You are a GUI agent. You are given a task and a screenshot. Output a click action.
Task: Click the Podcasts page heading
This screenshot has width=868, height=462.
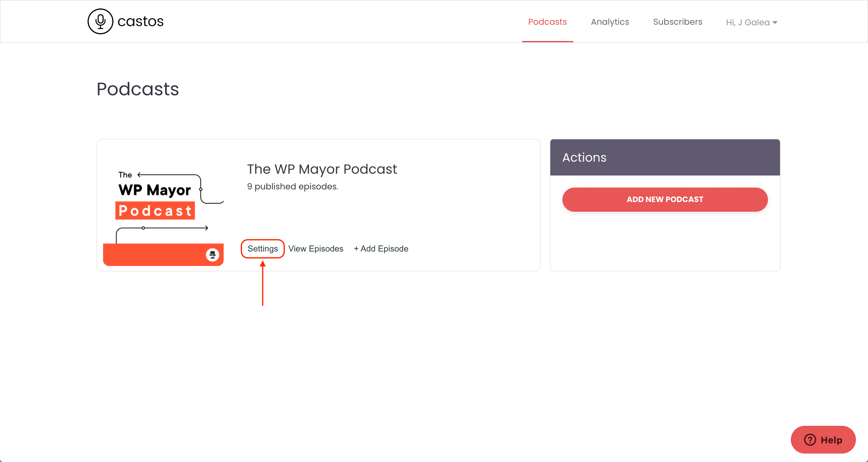137,89
